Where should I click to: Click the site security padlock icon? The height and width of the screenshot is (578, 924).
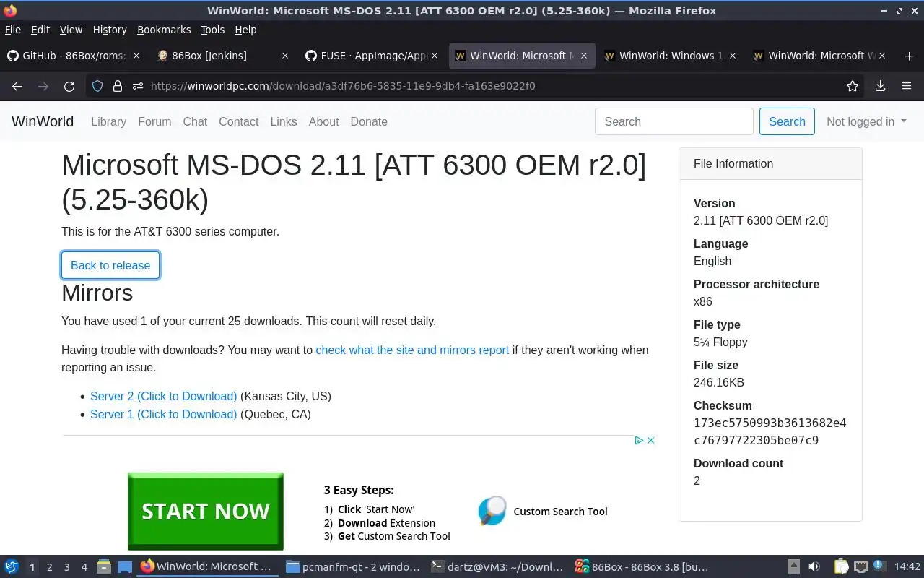coord(118,86)
